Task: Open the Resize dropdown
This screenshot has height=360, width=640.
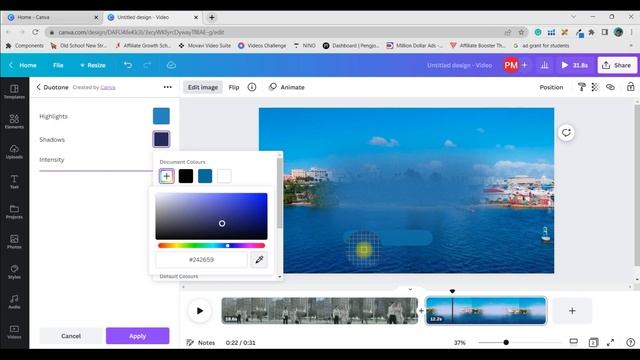Action: tap(93, 65)
